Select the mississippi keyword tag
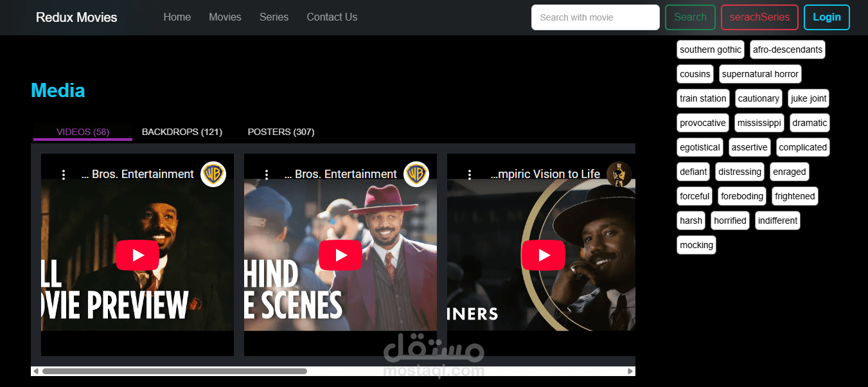Screen dimensions: 868x387 click(x=759, y=123)
